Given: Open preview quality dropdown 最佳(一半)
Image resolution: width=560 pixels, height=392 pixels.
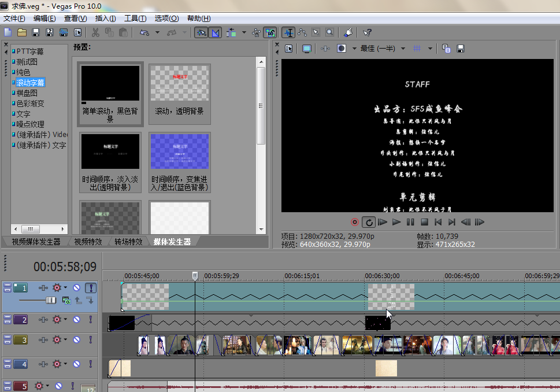Looking at the screenshot, I should click(403, 48).
